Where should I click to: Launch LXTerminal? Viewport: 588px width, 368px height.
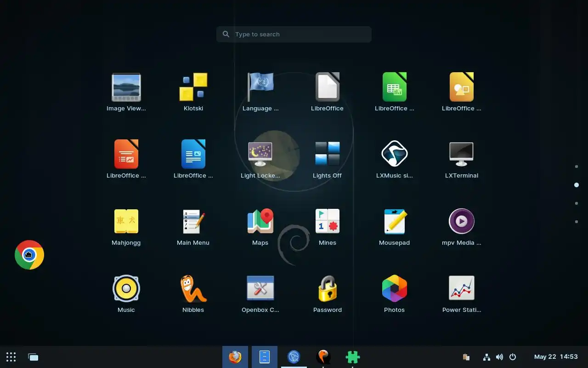pyautogui.click(x=462, y=155)
